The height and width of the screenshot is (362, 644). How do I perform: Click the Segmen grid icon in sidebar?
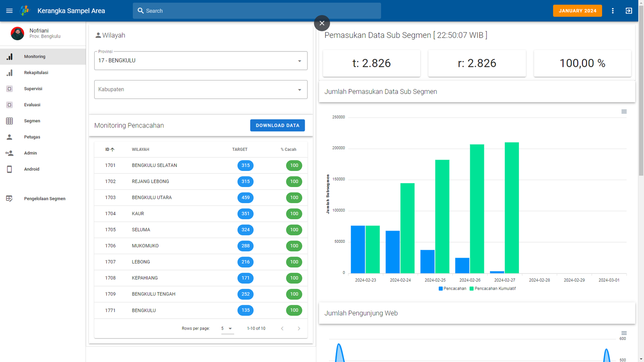[9, 121]
